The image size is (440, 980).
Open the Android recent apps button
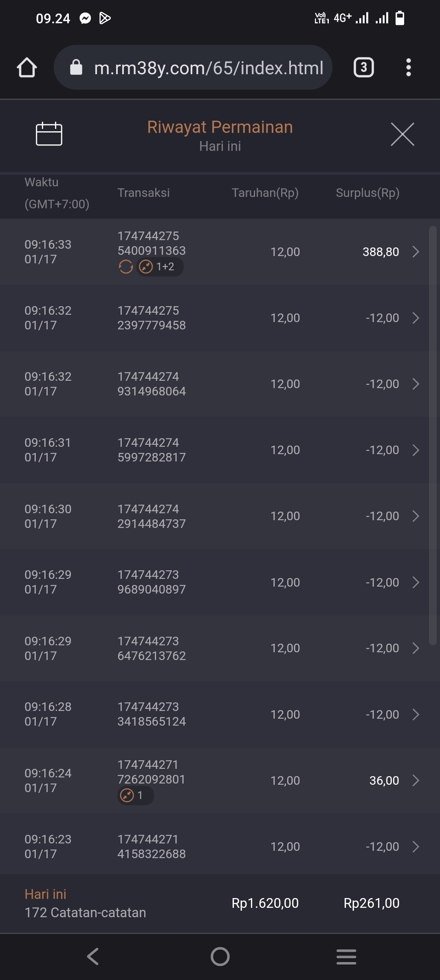(346, 956)
